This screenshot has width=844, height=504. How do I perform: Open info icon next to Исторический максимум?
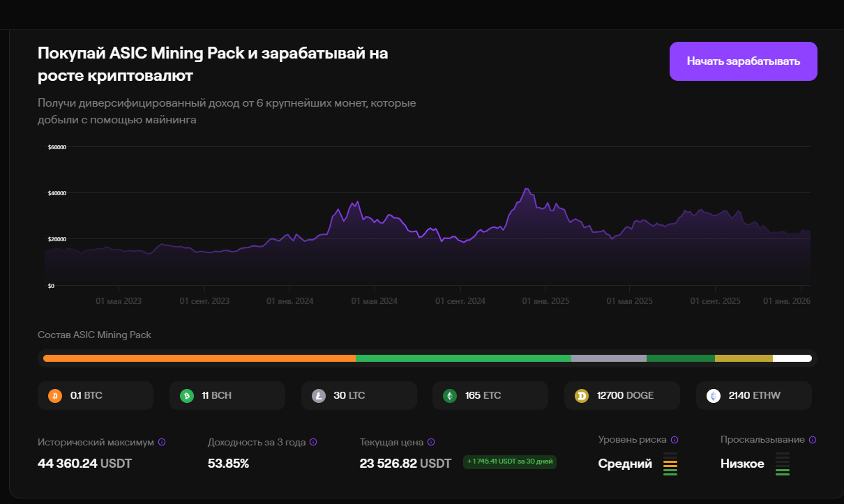click(162, 442)
